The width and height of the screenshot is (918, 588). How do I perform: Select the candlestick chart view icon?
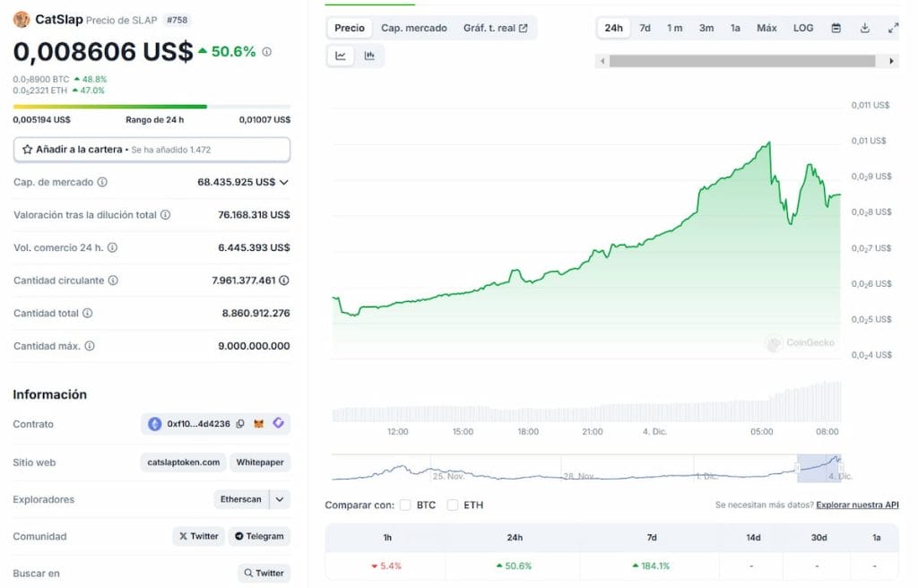(x=369, y=56)
